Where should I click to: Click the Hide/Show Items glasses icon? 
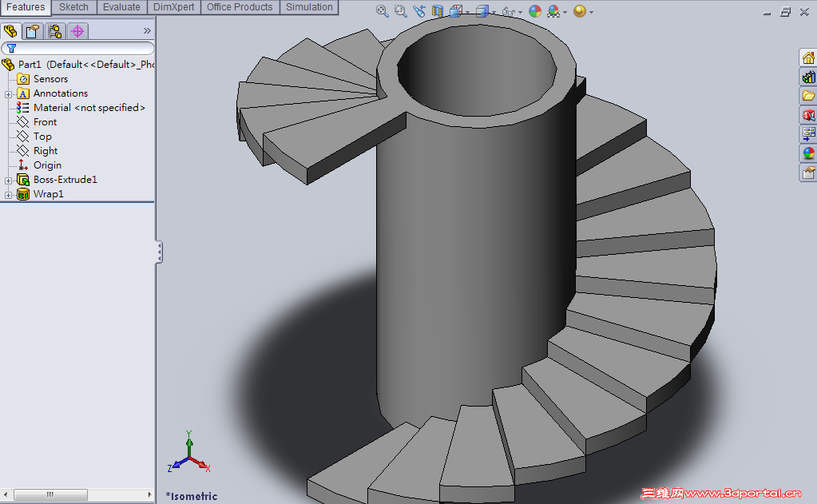point(508,11)
